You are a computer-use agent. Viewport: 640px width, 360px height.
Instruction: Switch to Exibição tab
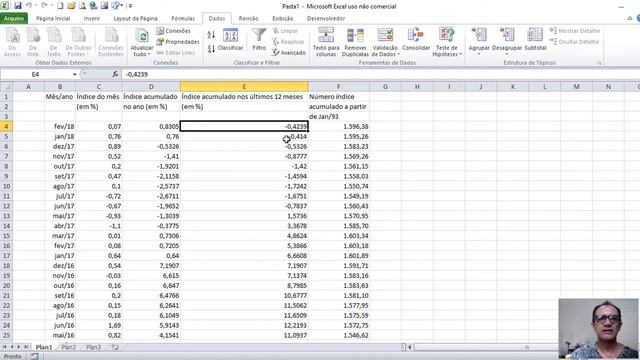(x=282, y=18)
